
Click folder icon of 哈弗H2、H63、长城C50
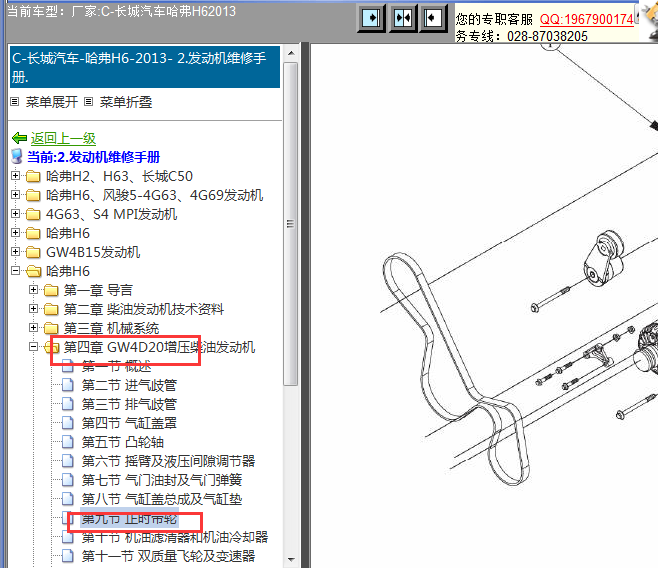[x=33, y=176]
